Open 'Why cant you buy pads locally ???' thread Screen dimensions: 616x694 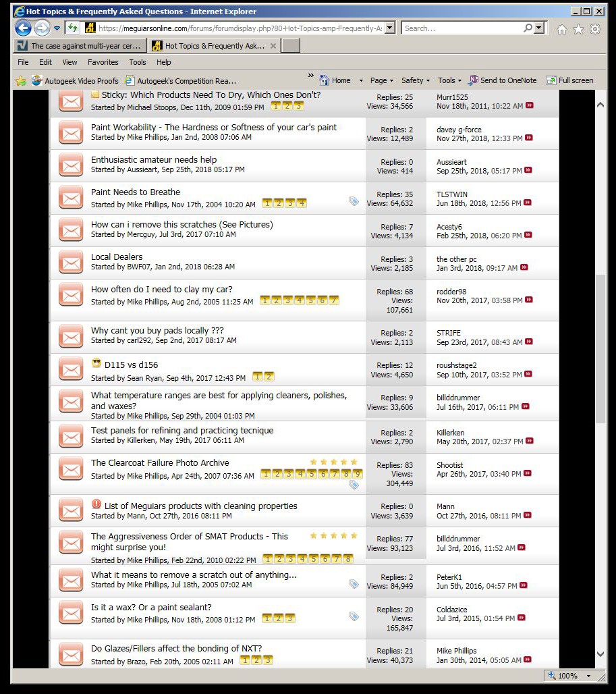coord(157,331)
